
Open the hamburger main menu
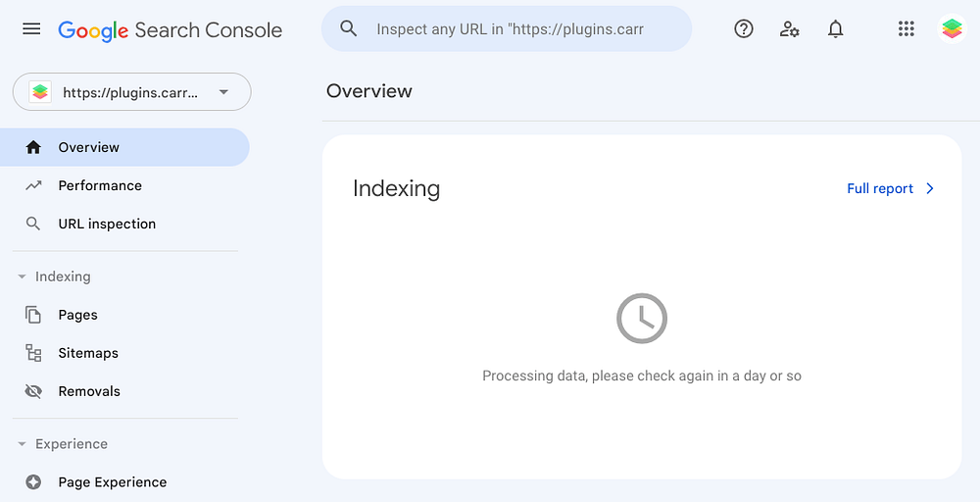[31, 29]
